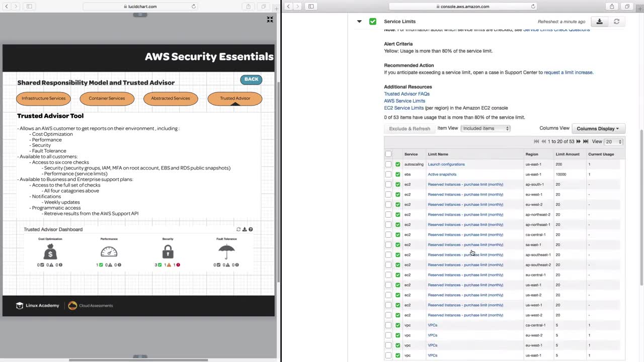Screen dimensions: 644x362
Task: Click the Fault Tolerance umbrella icon
Action: click(226, 251)
